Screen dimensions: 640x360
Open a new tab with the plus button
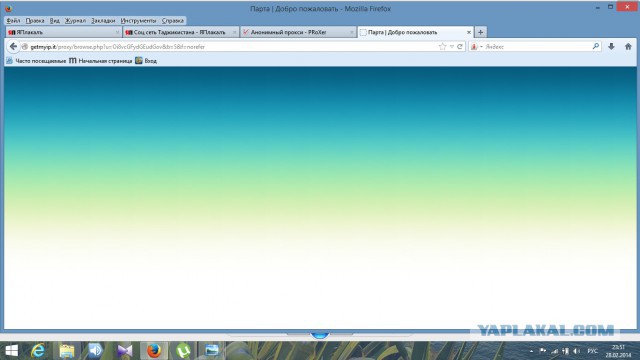480,32
